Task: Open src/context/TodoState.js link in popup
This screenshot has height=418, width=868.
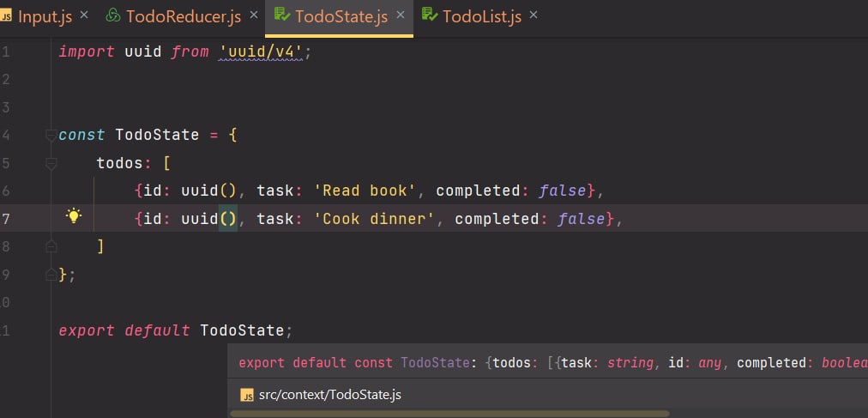Action: tap(330, 395)
